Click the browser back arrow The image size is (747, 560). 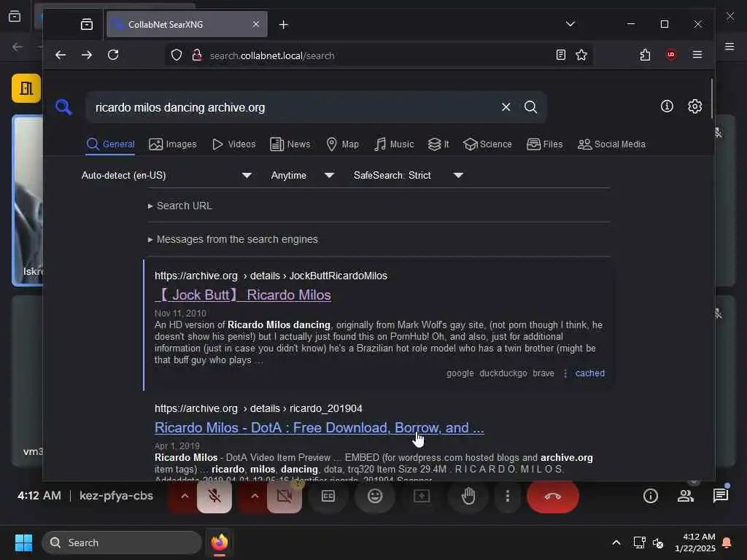[61, 55]
